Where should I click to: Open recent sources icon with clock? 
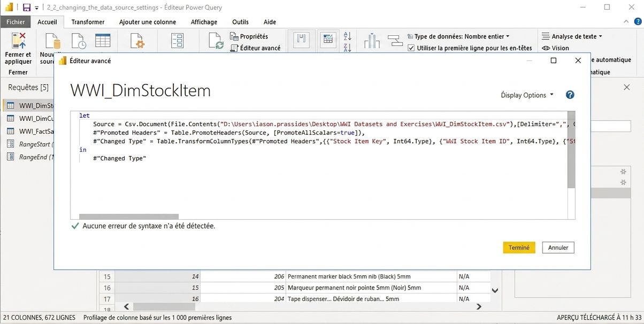(79, 41)
